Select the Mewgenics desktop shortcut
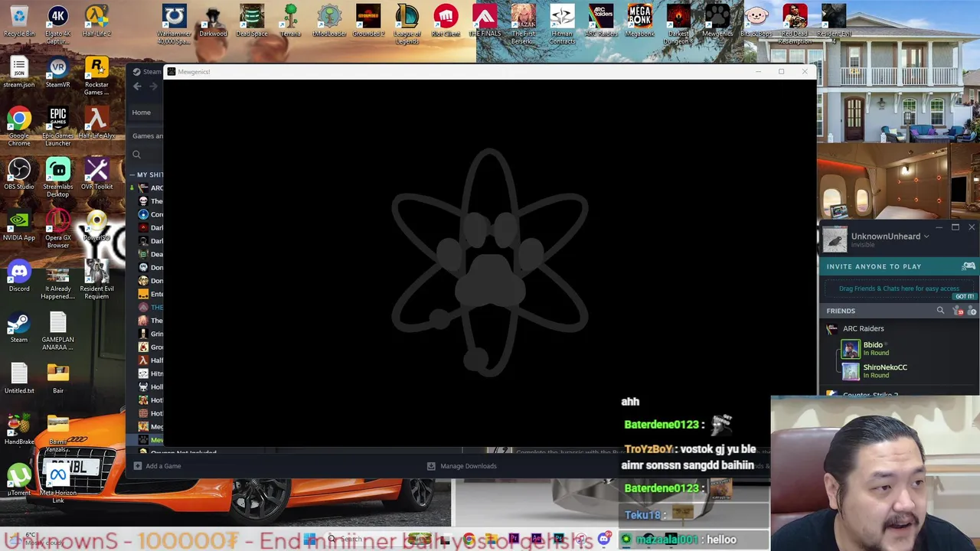 (717, 21)
